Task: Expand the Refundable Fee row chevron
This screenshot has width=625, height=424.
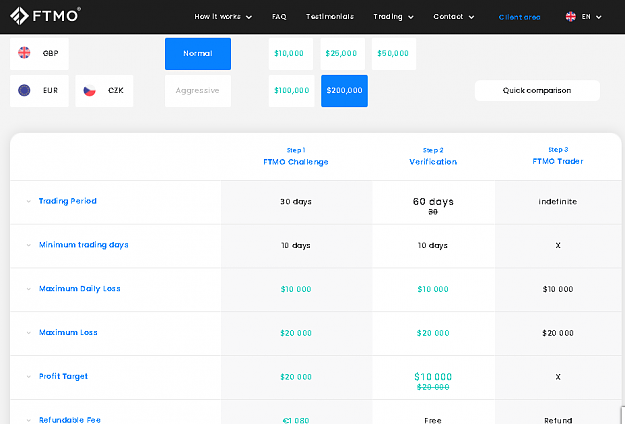Action: [x=29, y=420]
